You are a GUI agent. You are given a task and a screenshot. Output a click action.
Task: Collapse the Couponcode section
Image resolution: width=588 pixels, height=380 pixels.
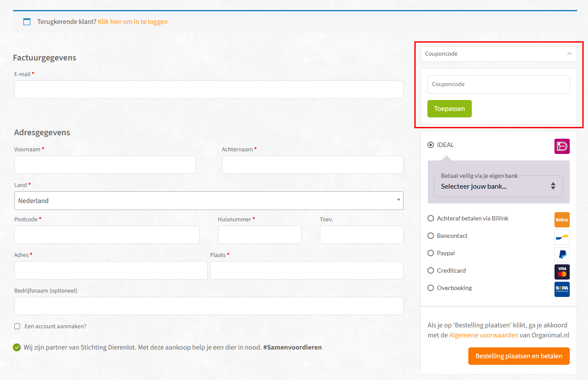(569, 54)
